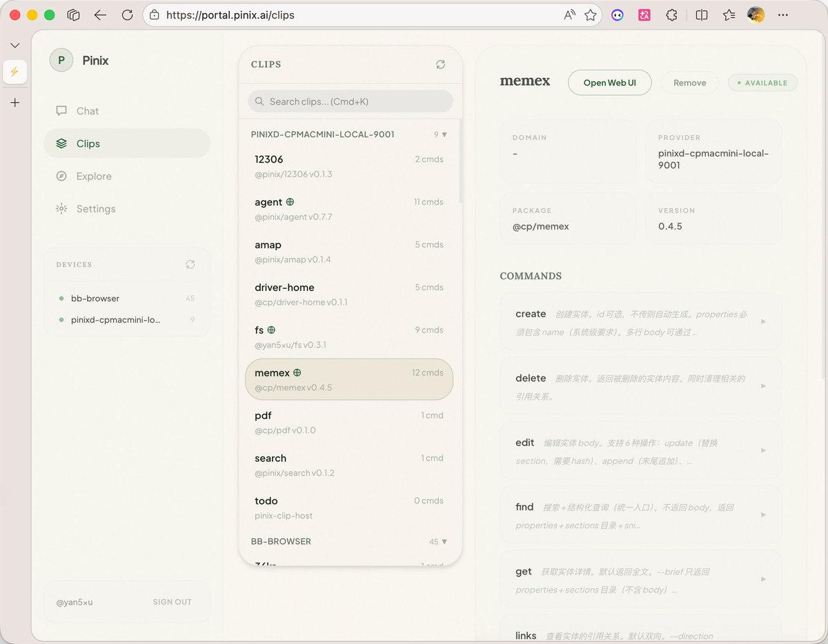Click the Chat speech-bubble icon
Viewport: 828px width, 644px height.
click(61, 110)
